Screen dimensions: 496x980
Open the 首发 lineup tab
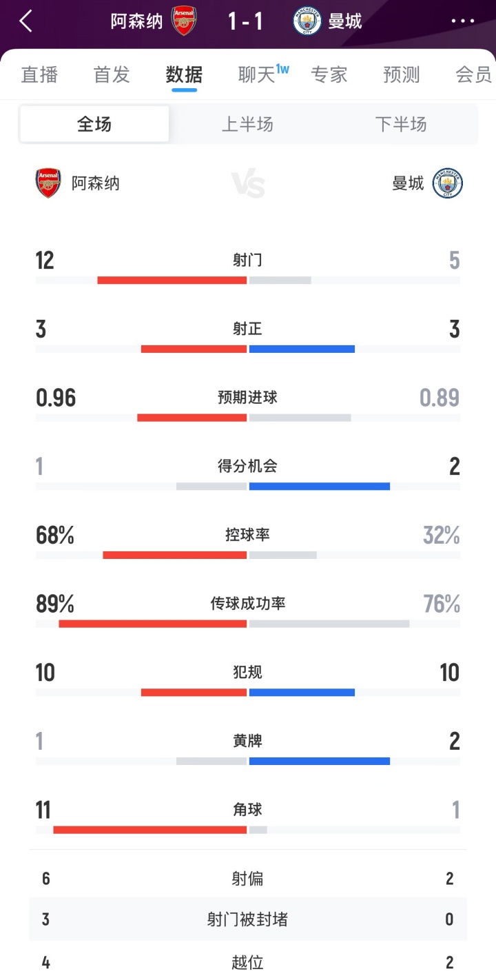(x=112, y=74)
